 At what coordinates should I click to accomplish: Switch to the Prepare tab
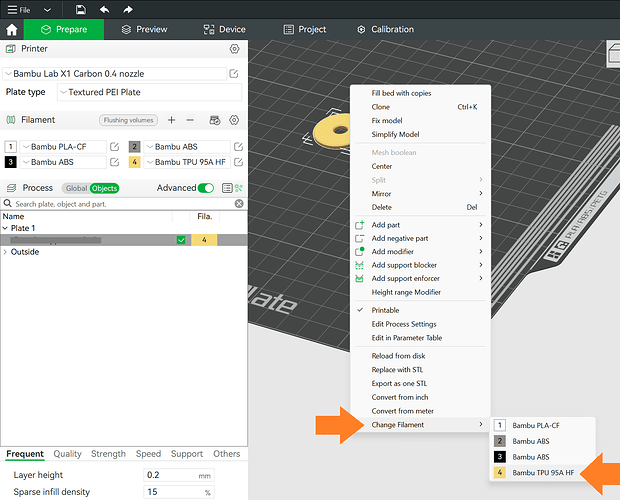64,29
